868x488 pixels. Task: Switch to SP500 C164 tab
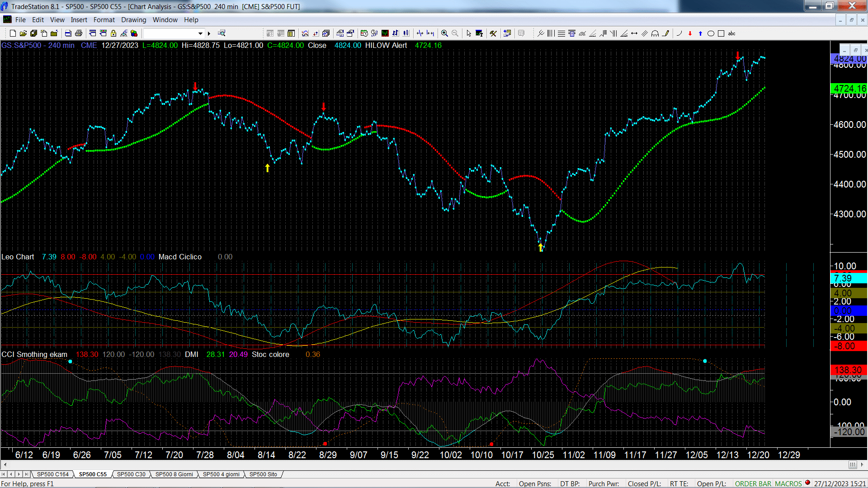click(x=53, y=474)
